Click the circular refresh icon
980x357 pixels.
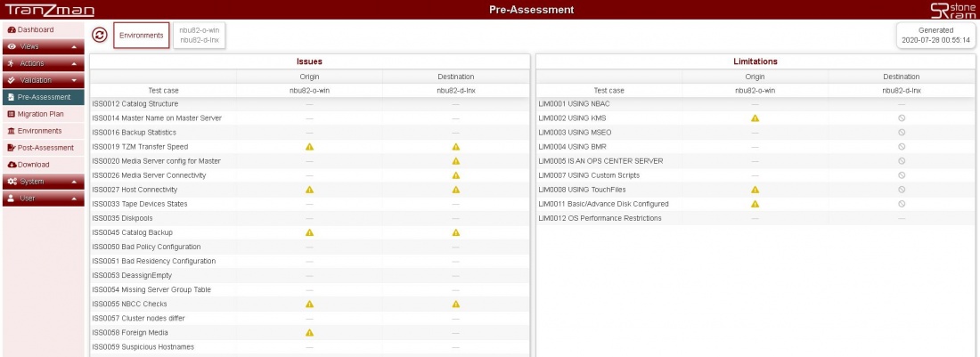point(100,35)
